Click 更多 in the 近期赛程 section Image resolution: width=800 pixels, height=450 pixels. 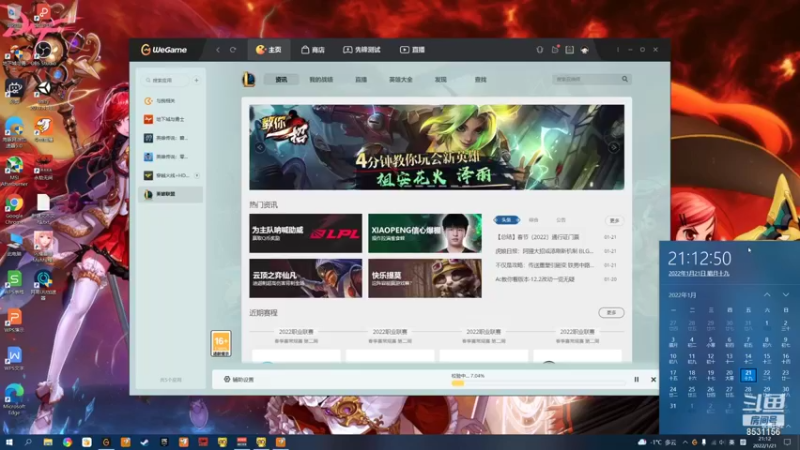click(611, 312)
